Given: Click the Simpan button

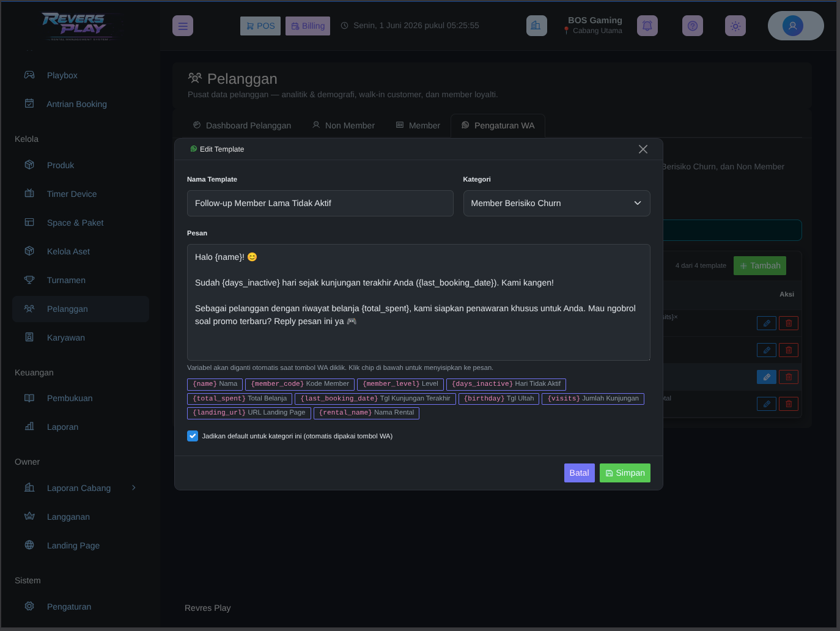Looking at the screenshot, I should coord(625,473).
